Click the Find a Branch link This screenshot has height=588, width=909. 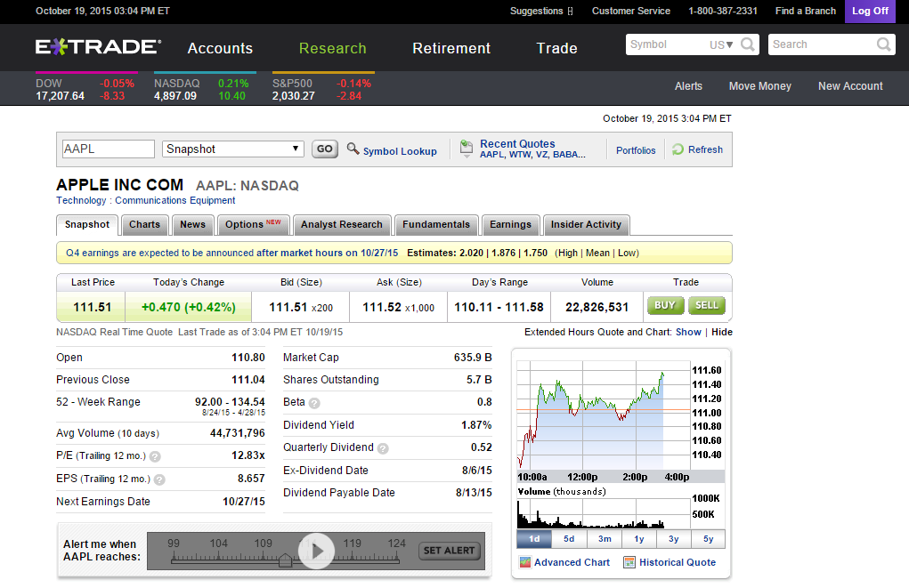(806, 11)
